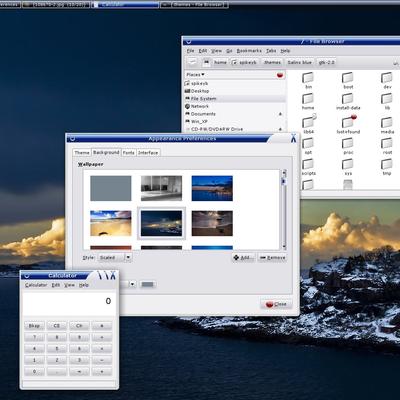
Task: Select the black-and-white room wallpaper thumbnail
Action: click(161, 188)
